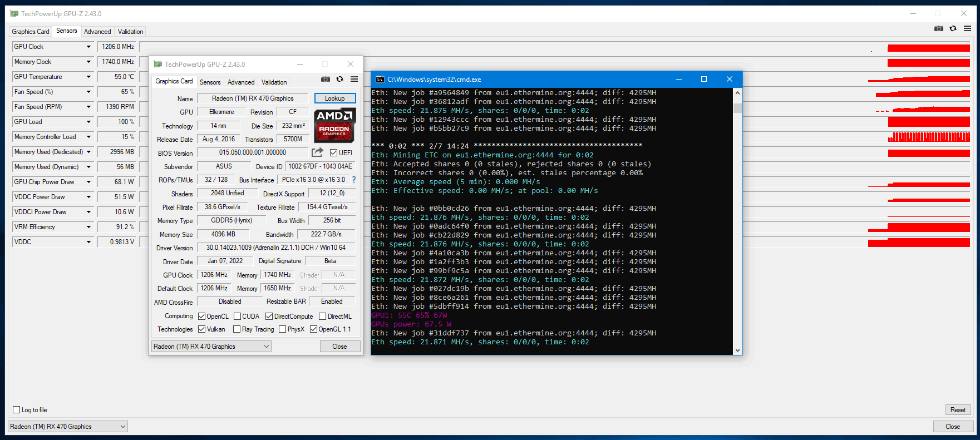This screenshot has height=440, width=980.
Task: Open GPU selector dropdown in Sensors window
Action: click(67, 427)
